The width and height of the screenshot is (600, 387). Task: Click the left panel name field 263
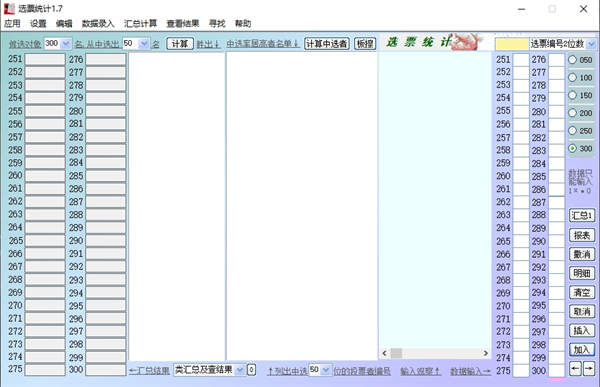tap(45, 214)
